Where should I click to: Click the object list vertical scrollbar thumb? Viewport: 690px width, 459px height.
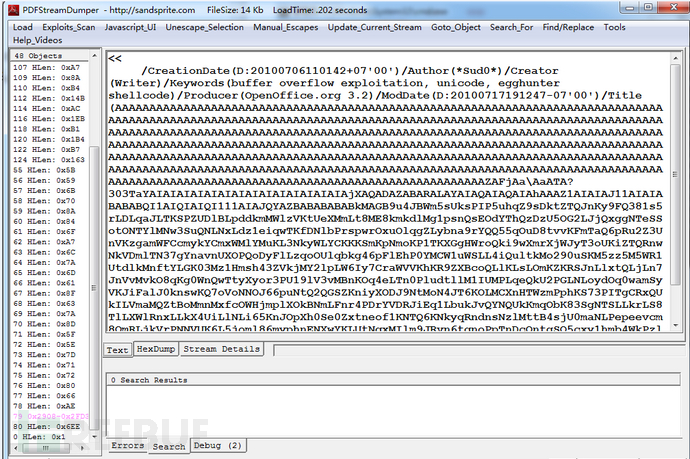click(x=94, y=288)
